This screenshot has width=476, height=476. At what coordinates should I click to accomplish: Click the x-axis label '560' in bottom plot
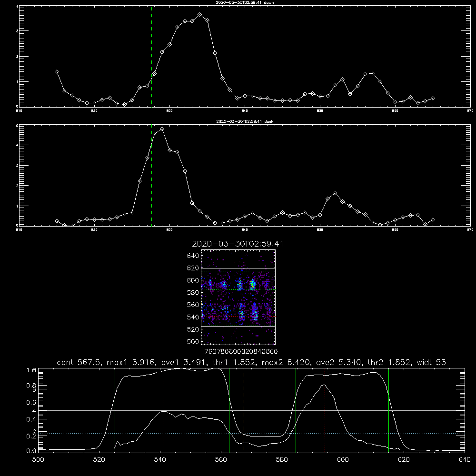coord(221,460)
